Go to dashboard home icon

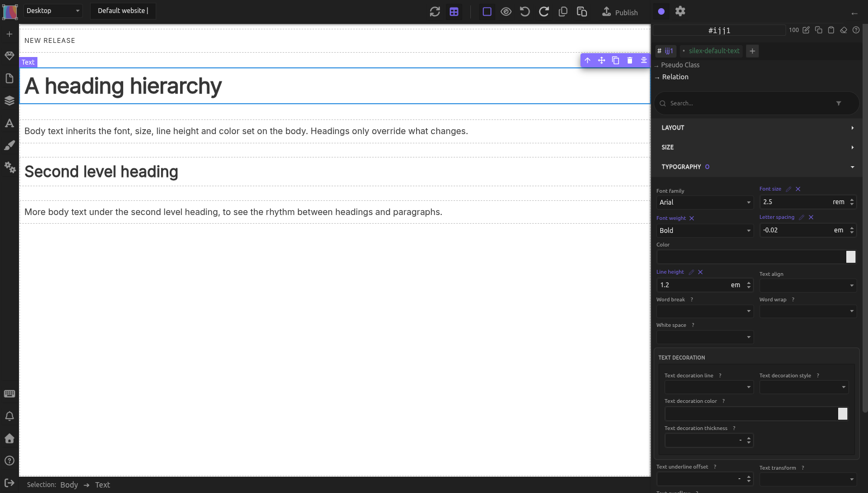[9, 438]
